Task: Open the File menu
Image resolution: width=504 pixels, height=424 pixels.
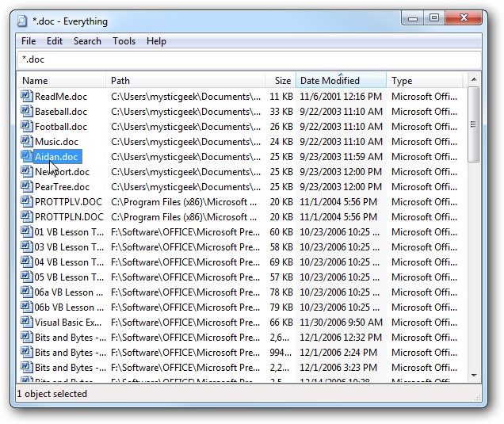Action: pos(29,41)
